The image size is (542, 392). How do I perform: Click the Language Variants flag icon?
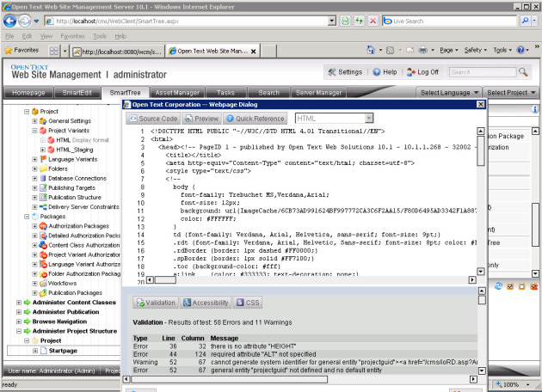pos(43,159)
